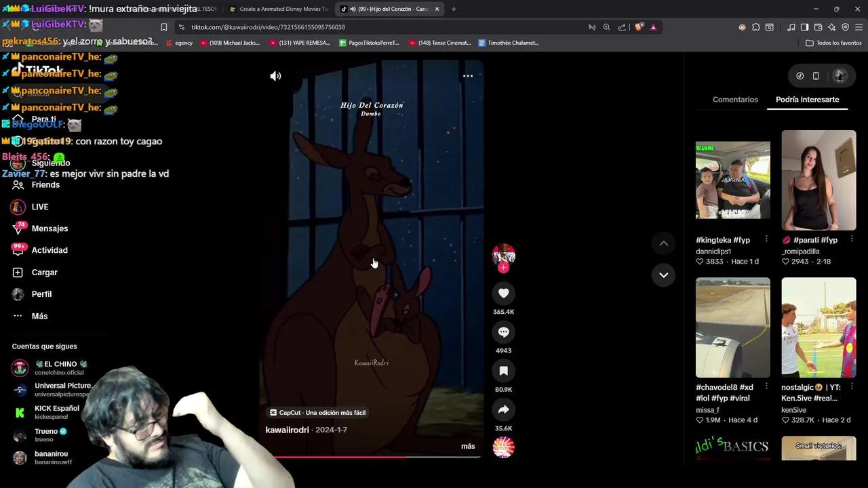Open the (131) YAPE REMESA... bookmark
Image resolution: width=868 pixels, height=488 pixels.
(x=300, y=43)
